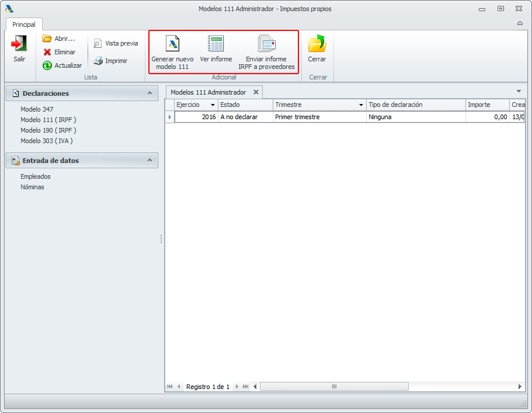Click the panel splitter handle dots
Viewport: 532px width, 413px height.
161,239
